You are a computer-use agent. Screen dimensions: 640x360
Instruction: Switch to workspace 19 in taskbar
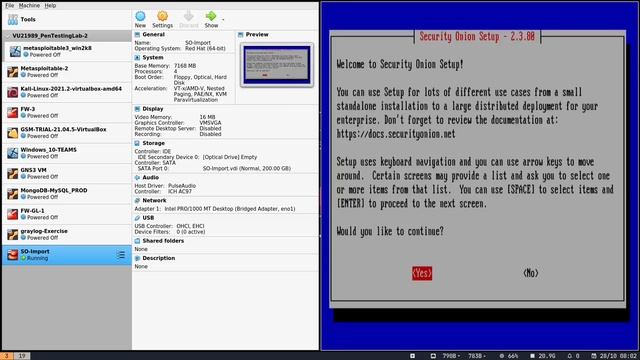[22, 356]
